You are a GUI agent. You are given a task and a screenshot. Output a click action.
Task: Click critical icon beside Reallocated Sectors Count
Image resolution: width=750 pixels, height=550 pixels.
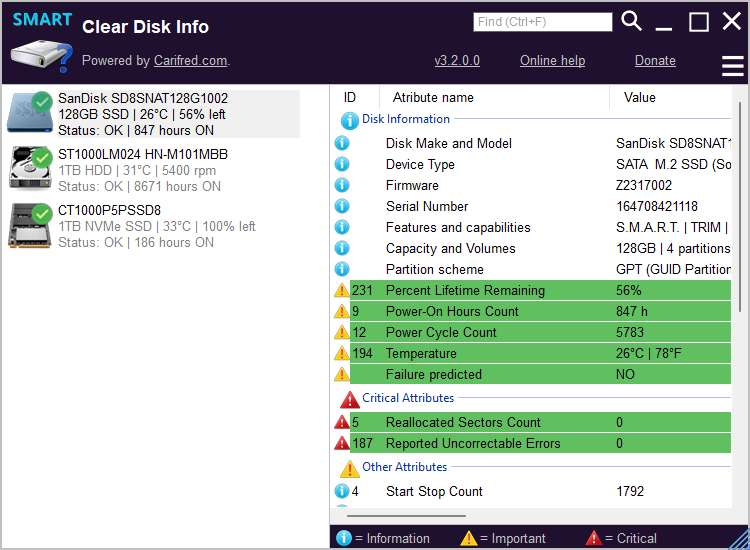(x=342, y=422)
